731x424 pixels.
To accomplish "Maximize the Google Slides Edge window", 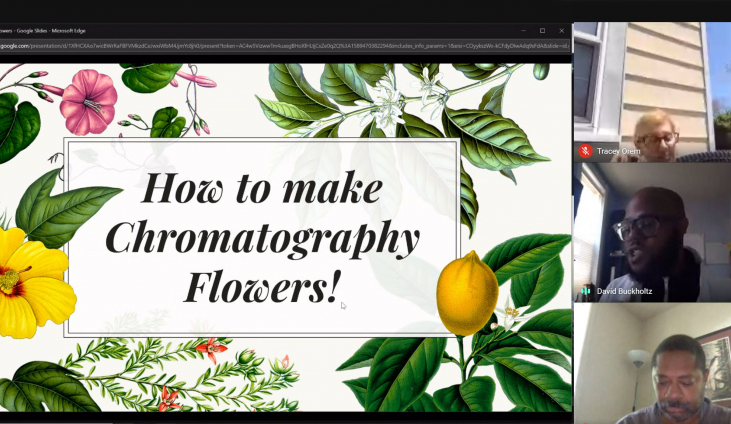I will tap(542, 31).
